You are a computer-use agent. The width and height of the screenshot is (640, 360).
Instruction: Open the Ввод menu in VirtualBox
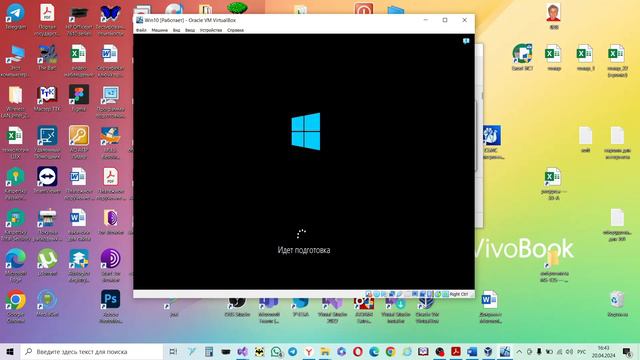[x=190, y=30]
